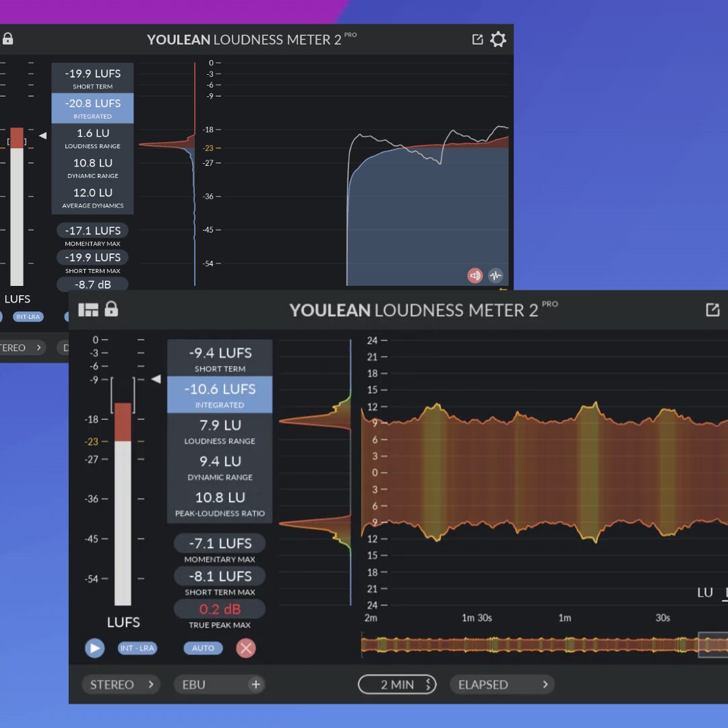This screenshot has width=728, height=728.
Task: Click the front window's vertical LUFS level meter bar
Action: click(123, 504)
